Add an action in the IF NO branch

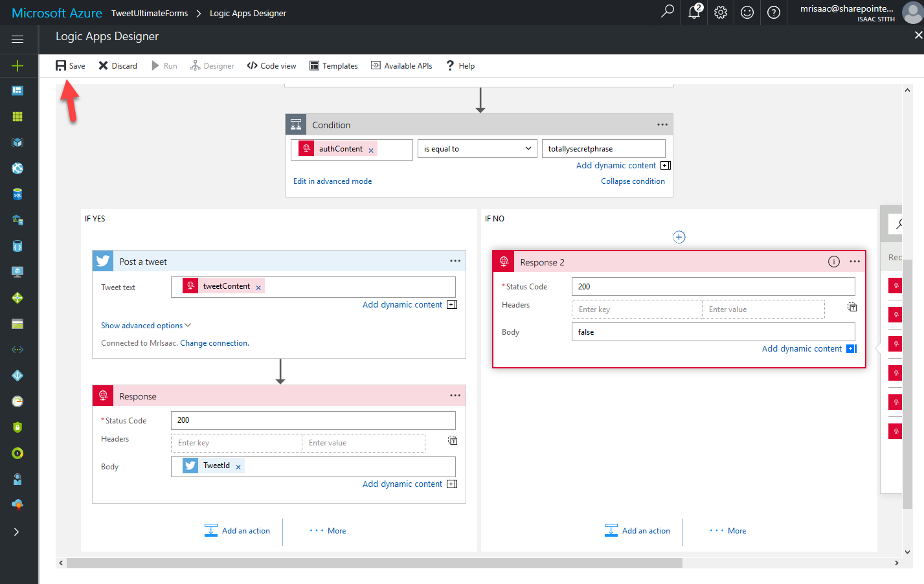(x=638, y=531)
